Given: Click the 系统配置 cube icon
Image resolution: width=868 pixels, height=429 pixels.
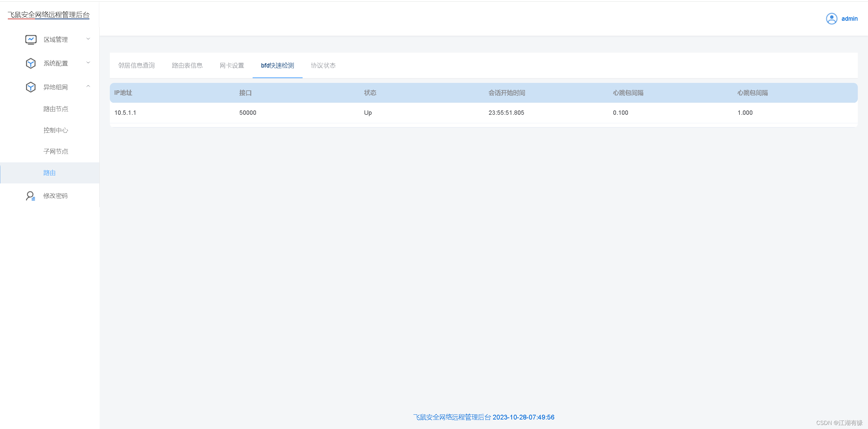Looking at the screenshot, I should pyautogui.click(x=31, y=64).
